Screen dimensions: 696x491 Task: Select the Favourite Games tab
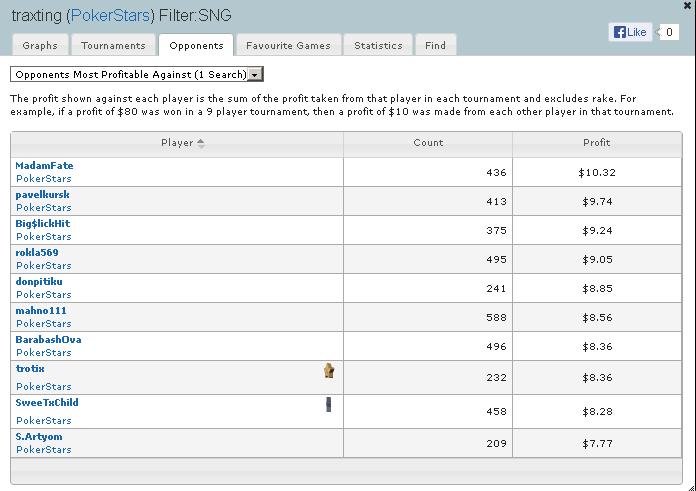click(x=289, y=45)
